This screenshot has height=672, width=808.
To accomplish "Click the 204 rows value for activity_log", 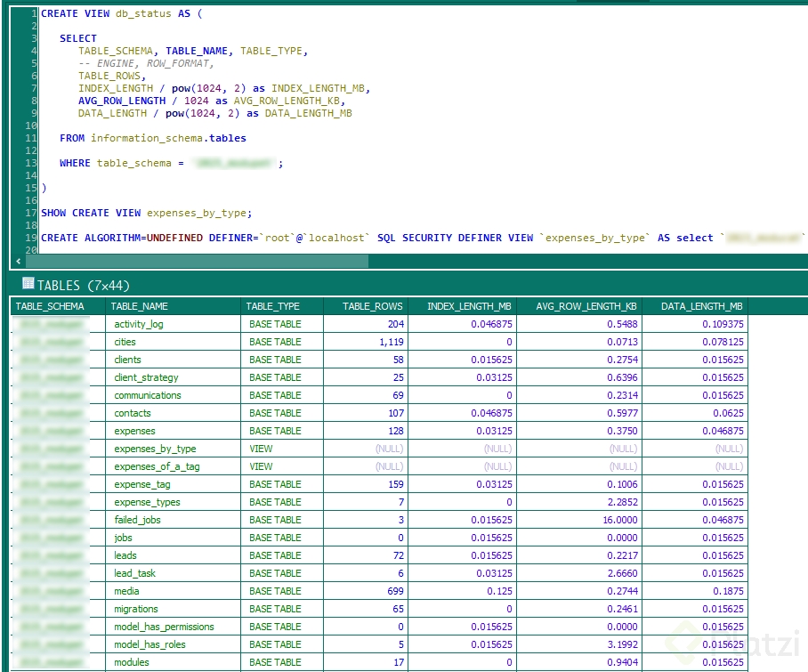I will pos(366,324).
